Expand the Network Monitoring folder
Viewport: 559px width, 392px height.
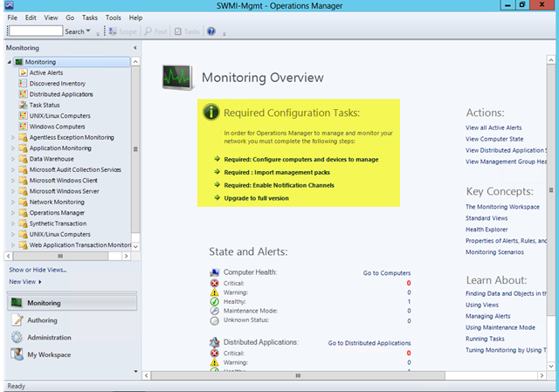[12, 202]
